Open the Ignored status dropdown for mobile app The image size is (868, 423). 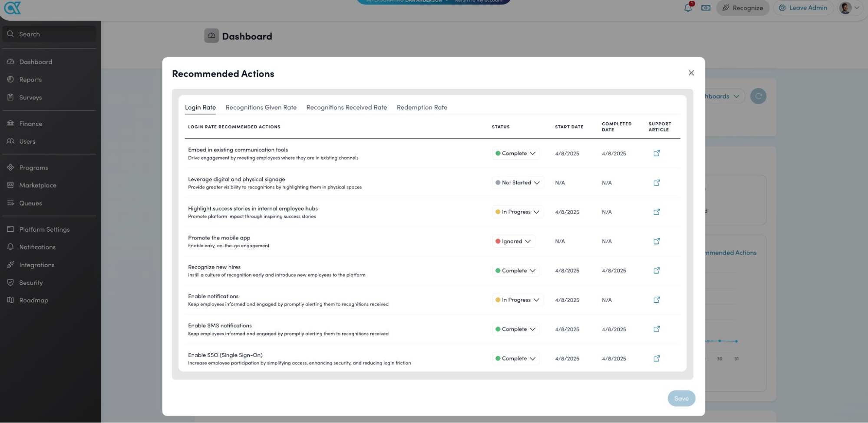pos(513,241)
